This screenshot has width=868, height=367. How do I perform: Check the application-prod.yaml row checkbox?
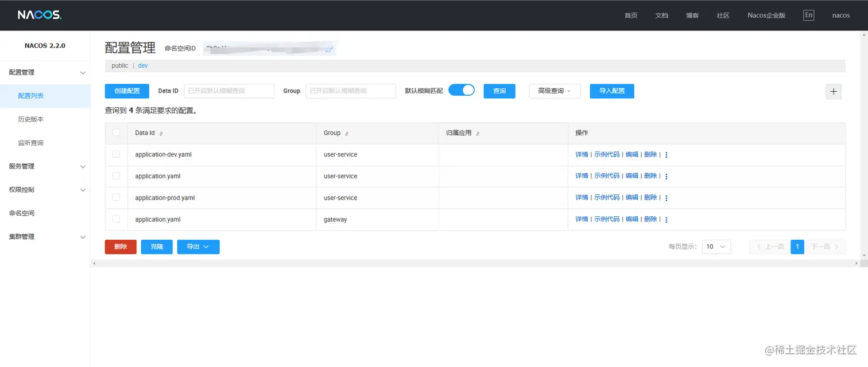click(x=117, y=197)
